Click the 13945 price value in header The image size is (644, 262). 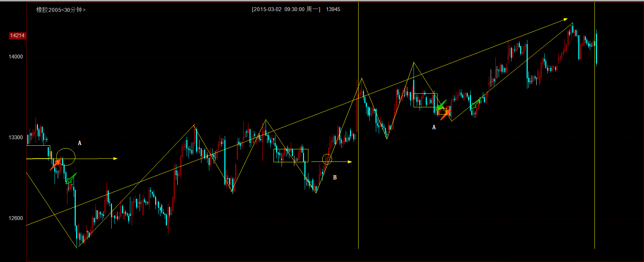pos(333,9)
